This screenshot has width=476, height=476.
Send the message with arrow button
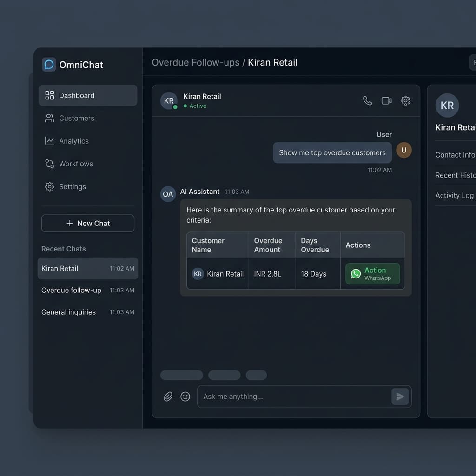400,397
